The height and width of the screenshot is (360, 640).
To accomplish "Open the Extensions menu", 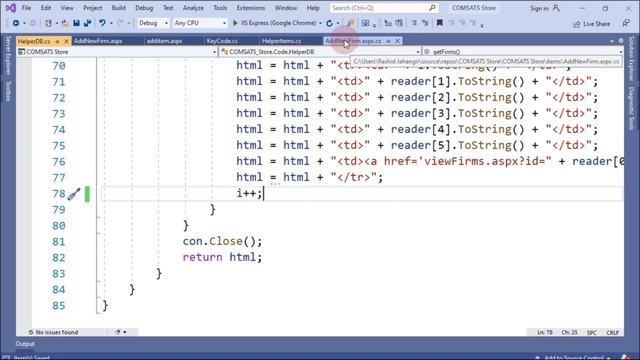I will click(251, 8).
